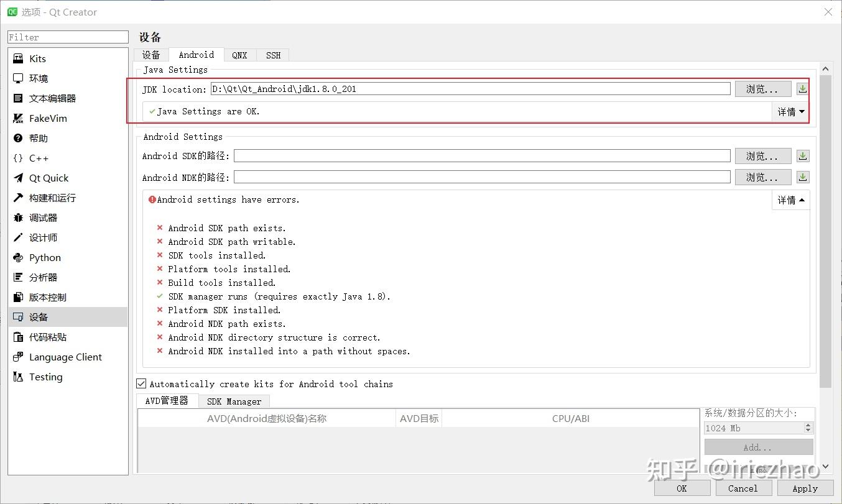Screen dimensions: 842x504
Task: Select the AVD管理器 tab
Action: [x=167, y=401]
